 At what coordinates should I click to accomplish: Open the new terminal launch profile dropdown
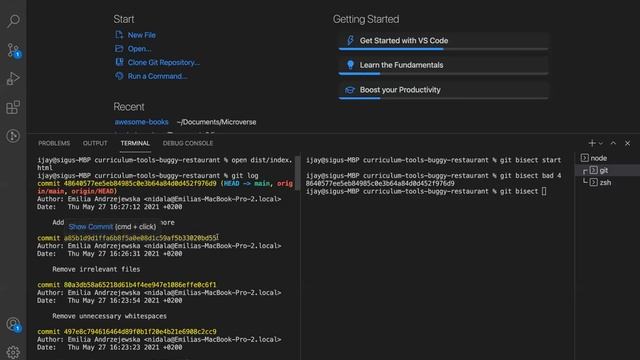[601, 143]
